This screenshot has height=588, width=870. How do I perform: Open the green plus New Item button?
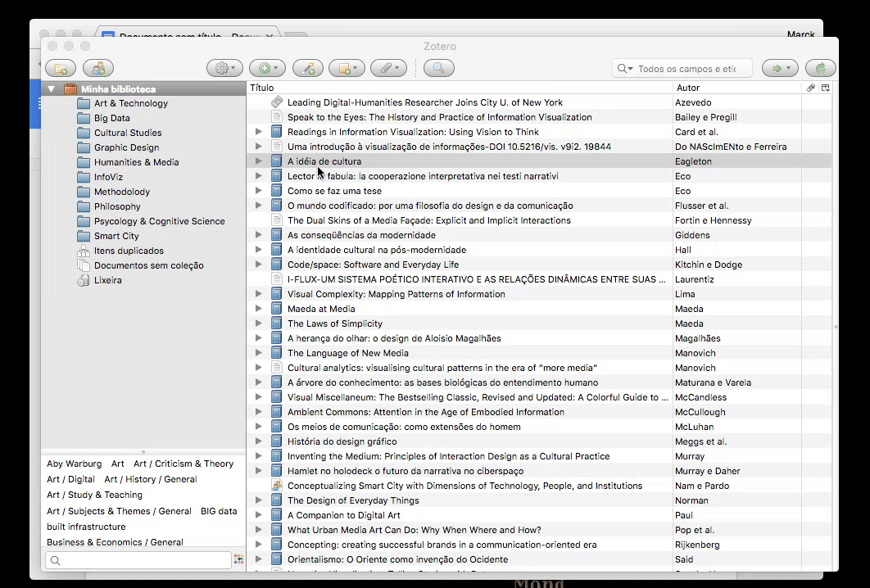point(267,68)
